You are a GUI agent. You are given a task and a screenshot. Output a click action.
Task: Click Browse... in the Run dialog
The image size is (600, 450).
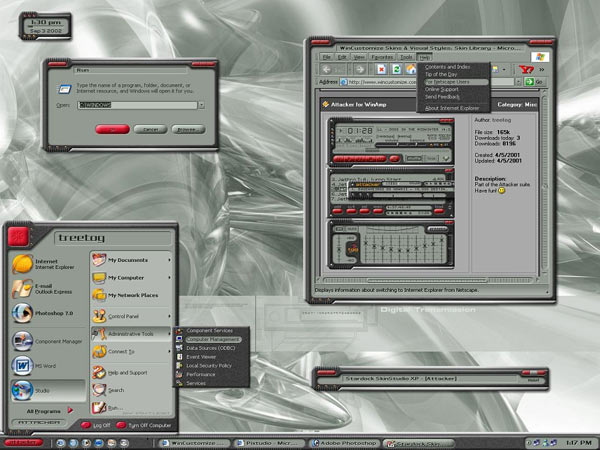coord(188,129)
